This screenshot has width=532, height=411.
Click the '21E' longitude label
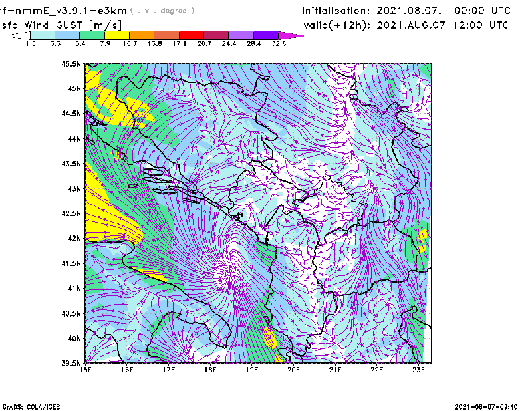[x=335, y=370]
